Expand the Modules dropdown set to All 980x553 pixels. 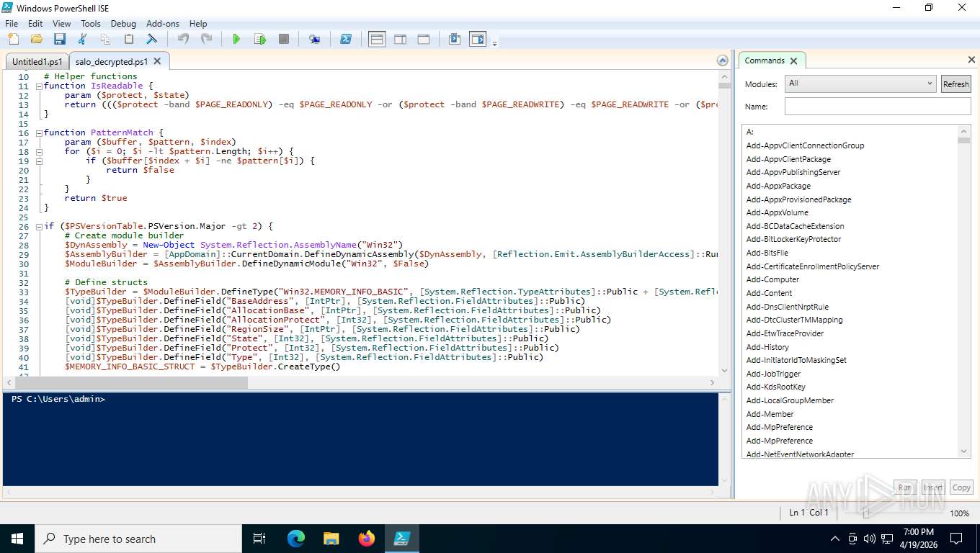pyautogui.click(x=860, y=84)
